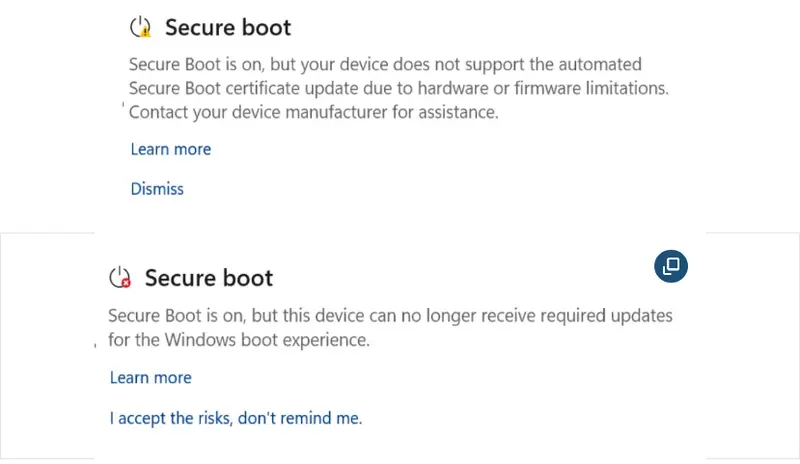Click the "Contact your device manufacturer for assistance" line
The height and width of the screenshot is (464, 800).
click(313, 112)
